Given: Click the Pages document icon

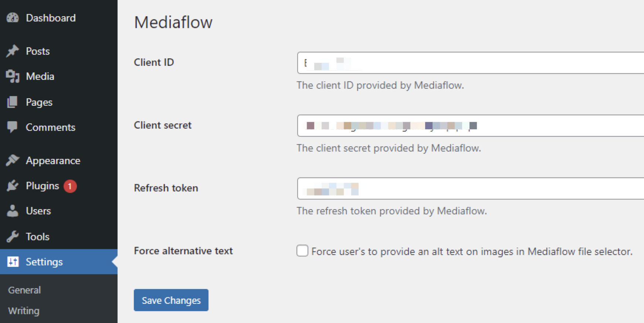Looking at the screenshot, I should click(13, 102).
